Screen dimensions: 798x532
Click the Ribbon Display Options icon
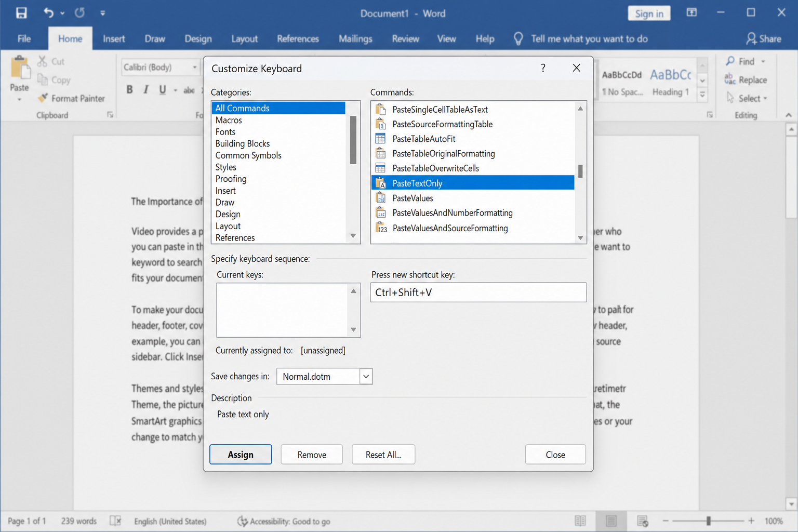(x=691, y=12)
